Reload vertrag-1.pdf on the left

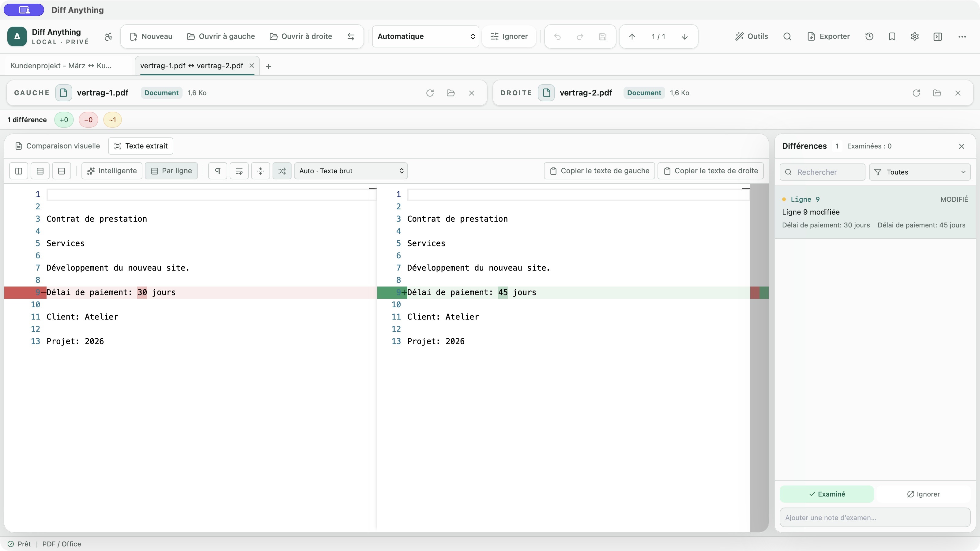[430, 93]
